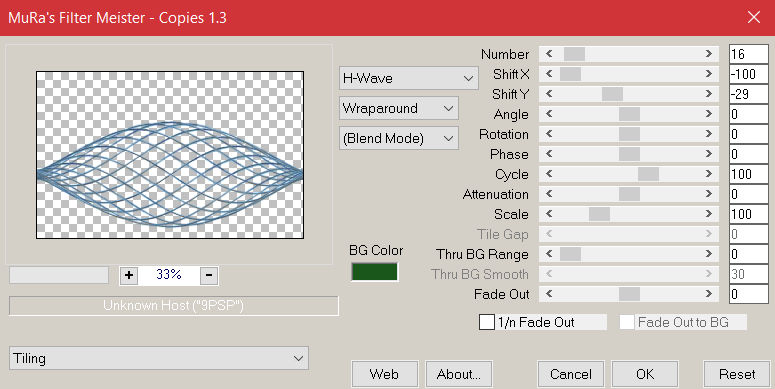Open the Tiling preset dropdown
Screen dimensions: 775x389
(x=159, y=358)
